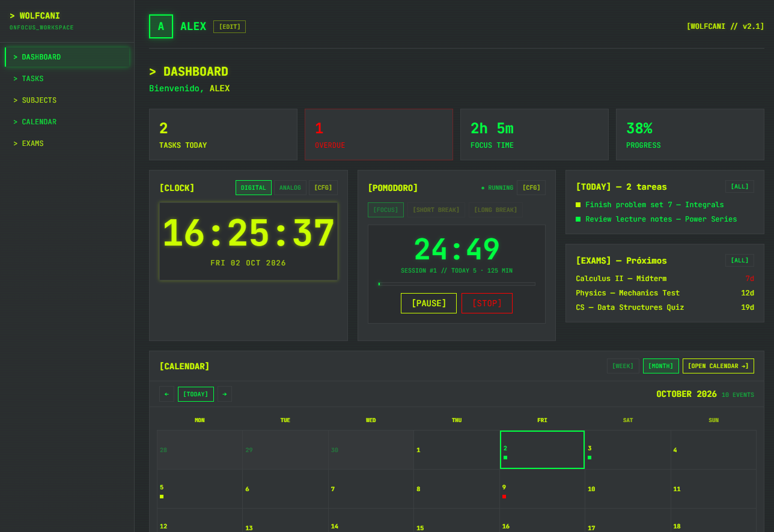
Task: Pause the Pomodoro timer
Action: coord(429,303)
